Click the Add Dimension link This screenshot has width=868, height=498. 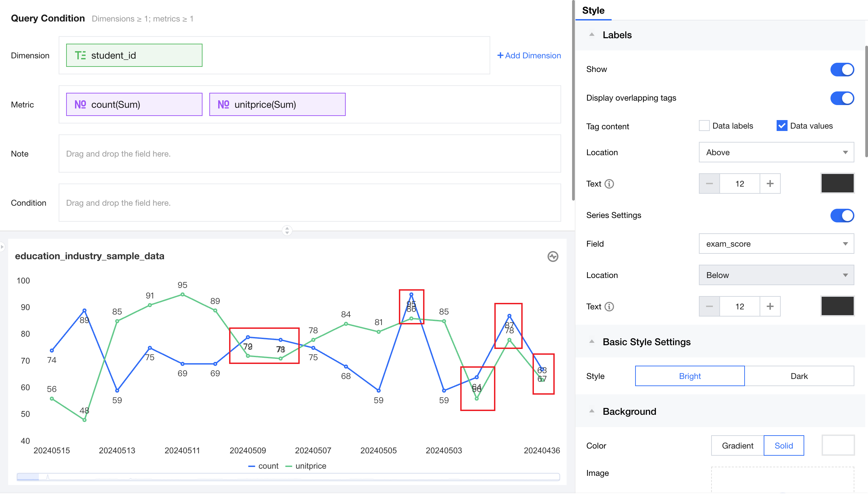pyautogui.click(x=529, y=55)
